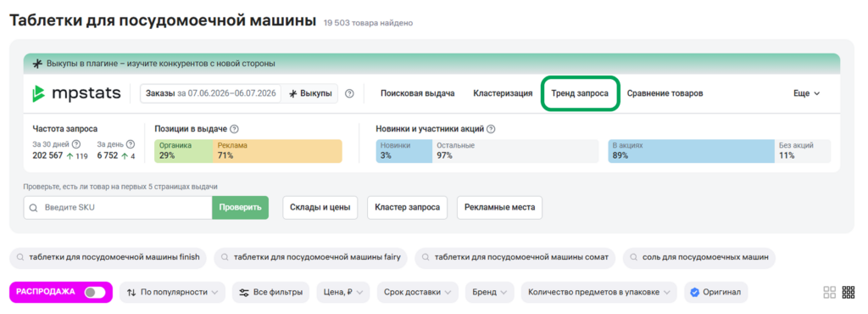Click the Выкупы button

coord(310,93)
